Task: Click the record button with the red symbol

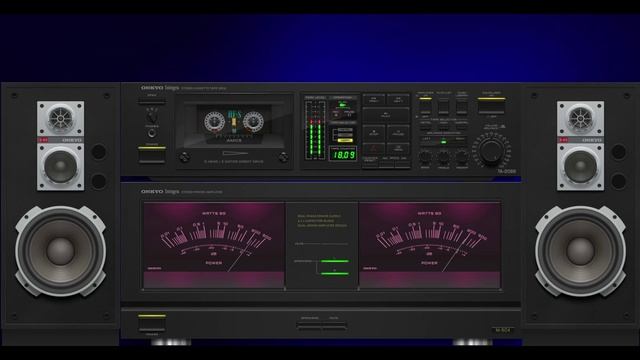Action: [374, 149]
